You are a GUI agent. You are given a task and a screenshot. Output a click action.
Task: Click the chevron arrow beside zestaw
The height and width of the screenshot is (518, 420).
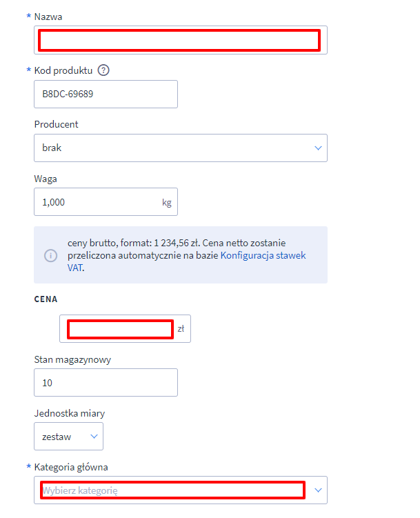pos(94,437)
